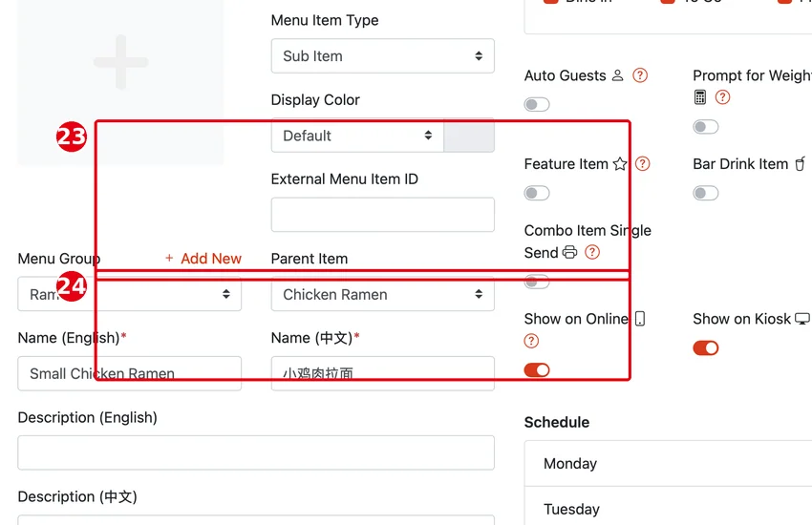Click the Combo Item Single Send printer icon

pyautogui.click(x=569, y=252)
